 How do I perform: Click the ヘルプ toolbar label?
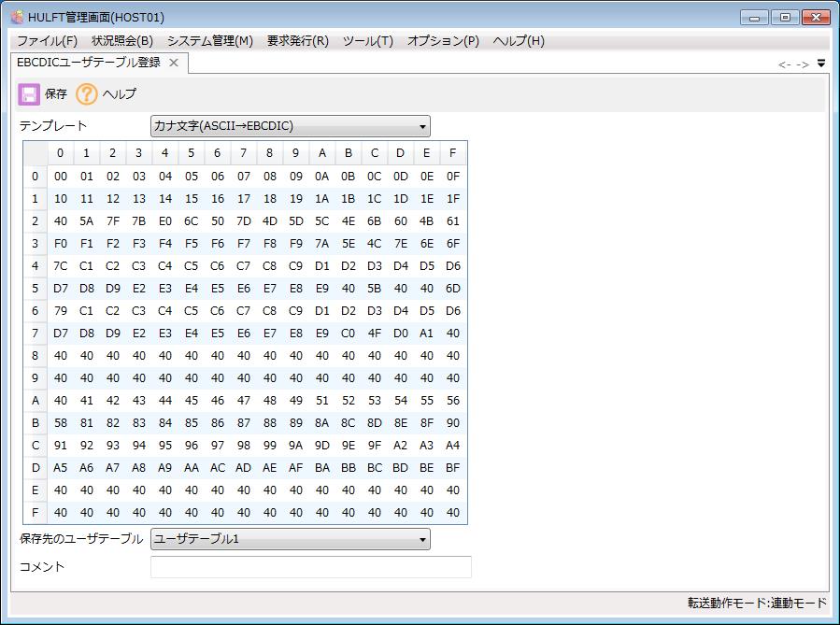(x=119, y=94)
